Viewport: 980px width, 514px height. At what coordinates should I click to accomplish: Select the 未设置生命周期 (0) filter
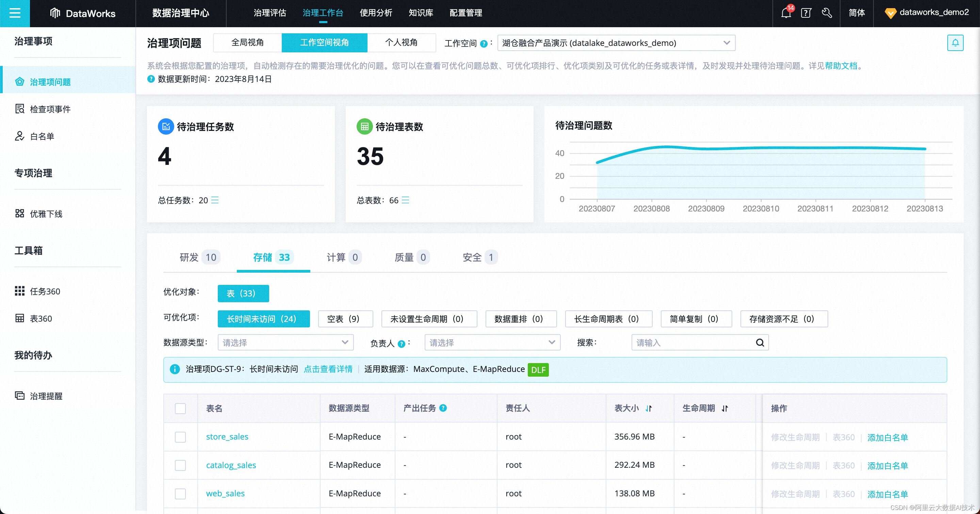click(429, 319)
